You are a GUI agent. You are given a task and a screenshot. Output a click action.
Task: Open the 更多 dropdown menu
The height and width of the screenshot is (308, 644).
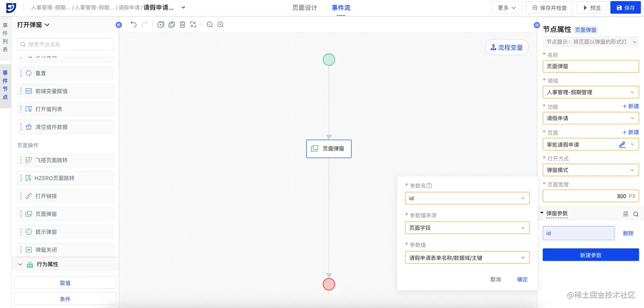(507, 8)
